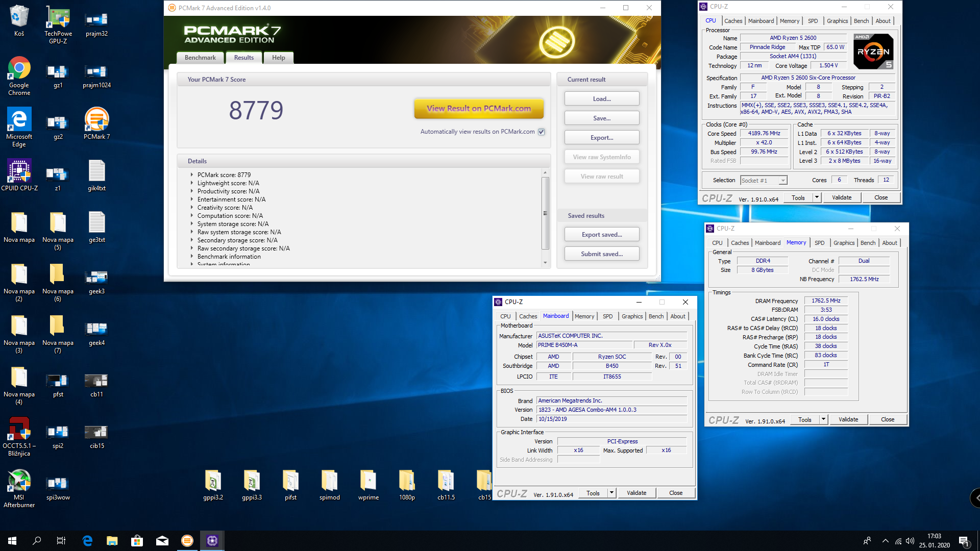Open the OCCT5.5.1 shortcut icon
This screenshot has height=551, width=980.
[x=19, y=437]
